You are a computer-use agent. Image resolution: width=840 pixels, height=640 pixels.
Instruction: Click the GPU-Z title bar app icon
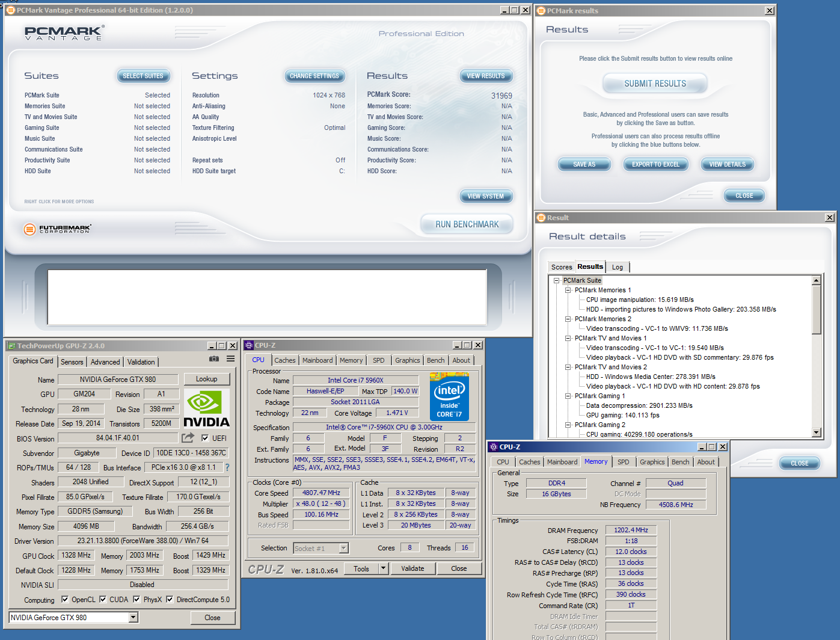pyautogui.click(x=11, y=346)
